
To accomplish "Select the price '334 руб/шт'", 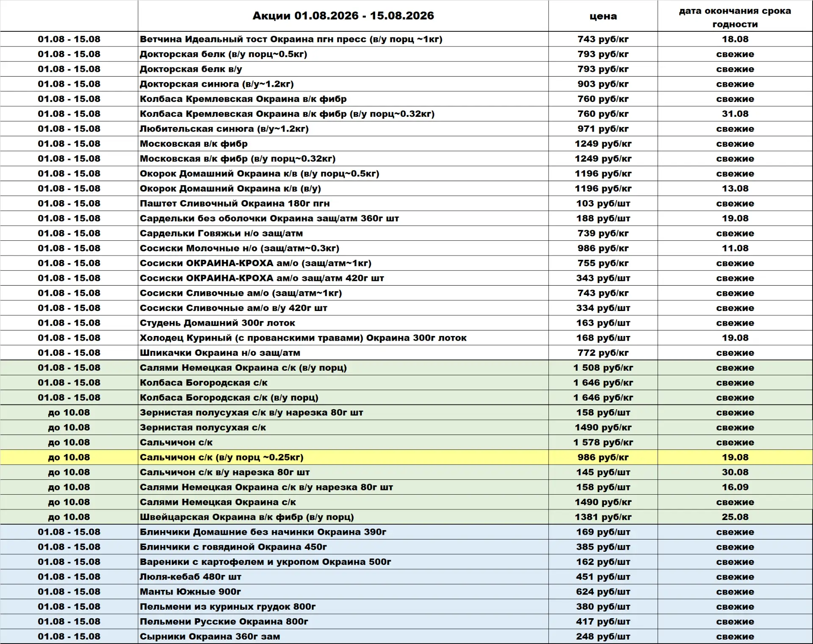I will tap(603, 308).
